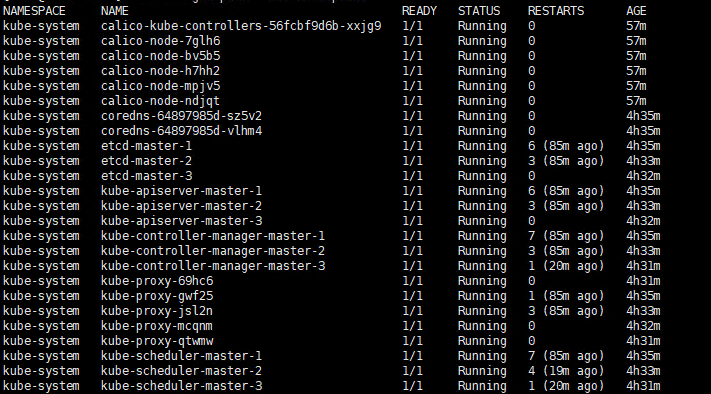Click the calico-node-ndjqt pod name
The height and width of the screenshot is (394, 711).
click(161, 101)
